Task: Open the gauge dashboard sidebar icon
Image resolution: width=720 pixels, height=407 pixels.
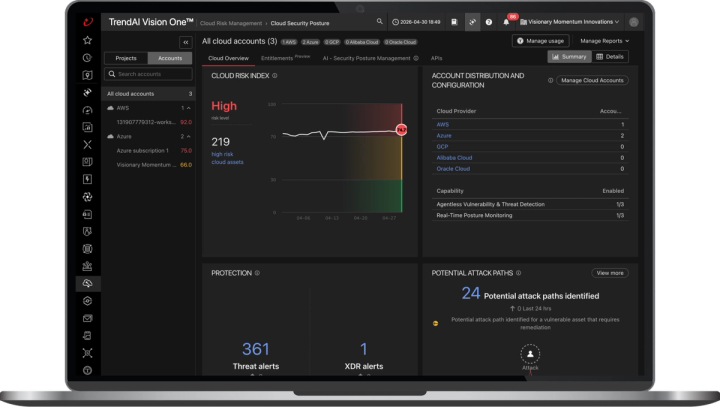Action: pyautogui.click(x=87, y=110)
